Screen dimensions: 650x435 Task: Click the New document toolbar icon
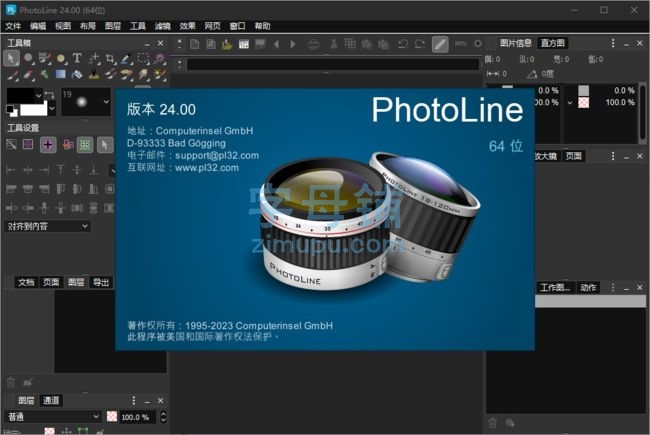pyautogui.click(x=194, y=44)
